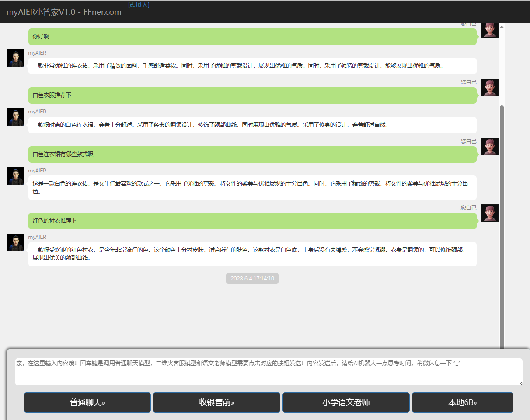Image resolution: width=530 pixels, height=420 pixels.
Task: Choose the 小学语文老师 model button
Action: coord(346,402)
